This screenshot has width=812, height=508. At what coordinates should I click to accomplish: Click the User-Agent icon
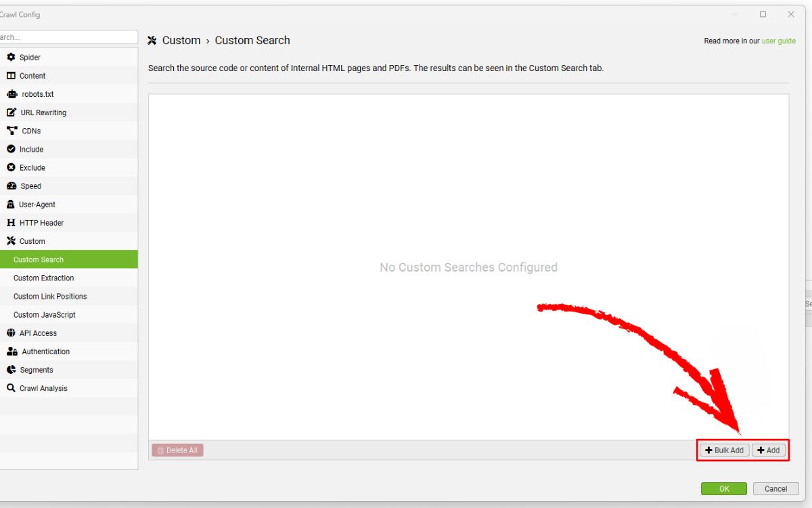(x=11, y=205)
